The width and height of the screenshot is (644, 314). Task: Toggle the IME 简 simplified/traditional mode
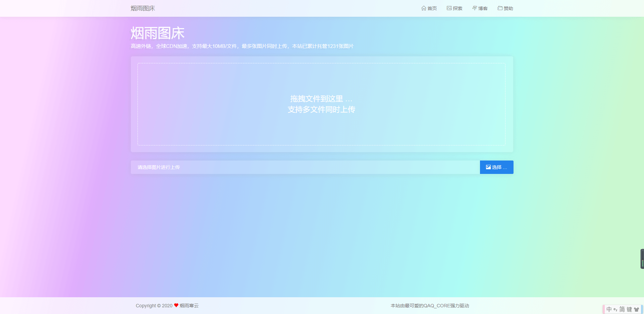click(622, 309)
